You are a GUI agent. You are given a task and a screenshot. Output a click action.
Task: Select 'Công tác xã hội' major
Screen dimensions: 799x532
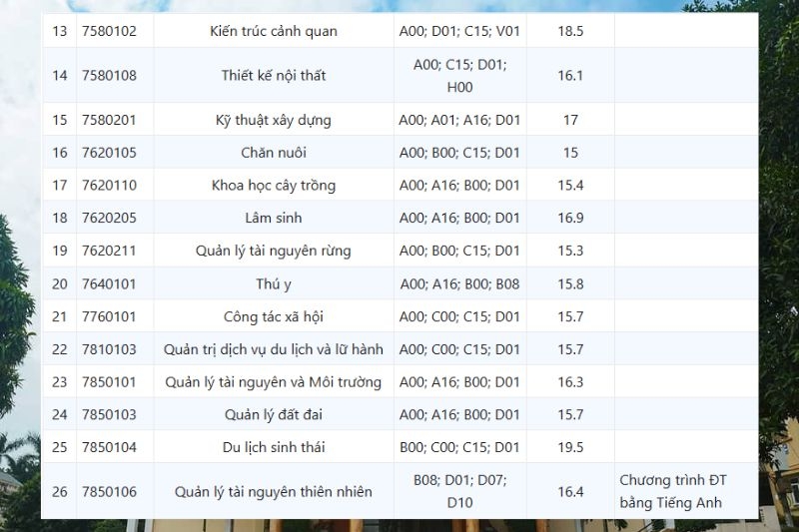click(x=274, y=316)
